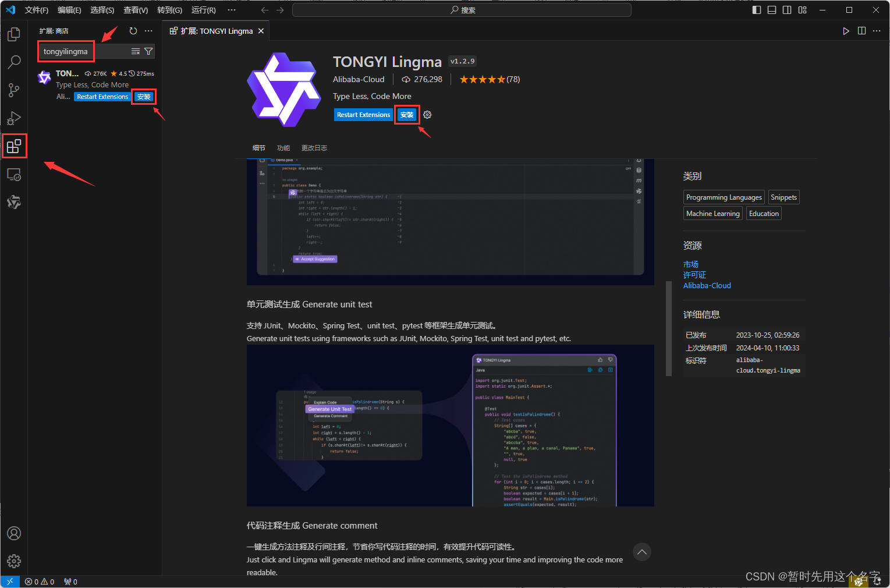Expand the title bar overflow menu ellipsis
Screen dimensions: 890x588
(x=232, y=10)
